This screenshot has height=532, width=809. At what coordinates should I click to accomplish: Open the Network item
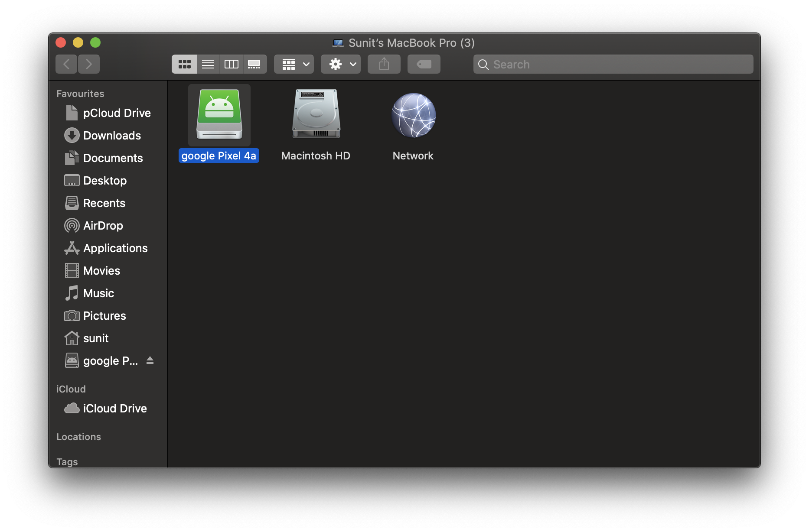(x=412, y=115)
